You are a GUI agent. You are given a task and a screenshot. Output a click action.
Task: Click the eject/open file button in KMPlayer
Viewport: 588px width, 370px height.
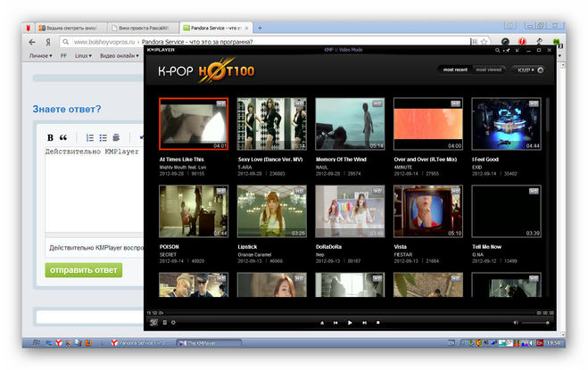pyautogui.click(x=322, y=323)
